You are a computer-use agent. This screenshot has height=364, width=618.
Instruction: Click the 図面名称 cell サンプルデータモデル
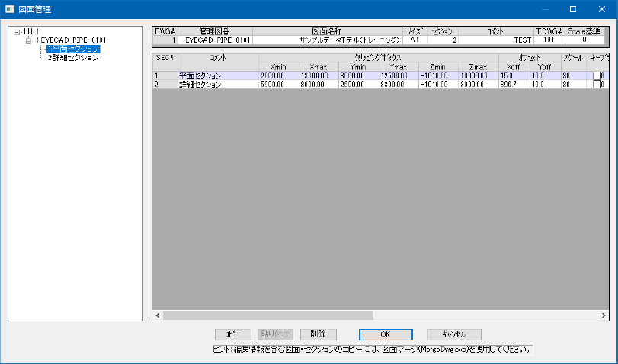click(x=328, y=40)
